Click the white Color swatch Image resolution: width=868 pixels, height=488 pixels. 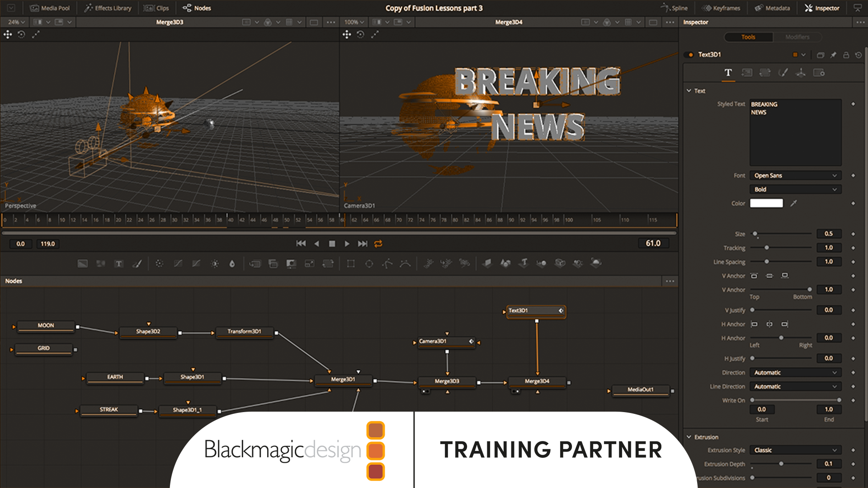point(766,203)
